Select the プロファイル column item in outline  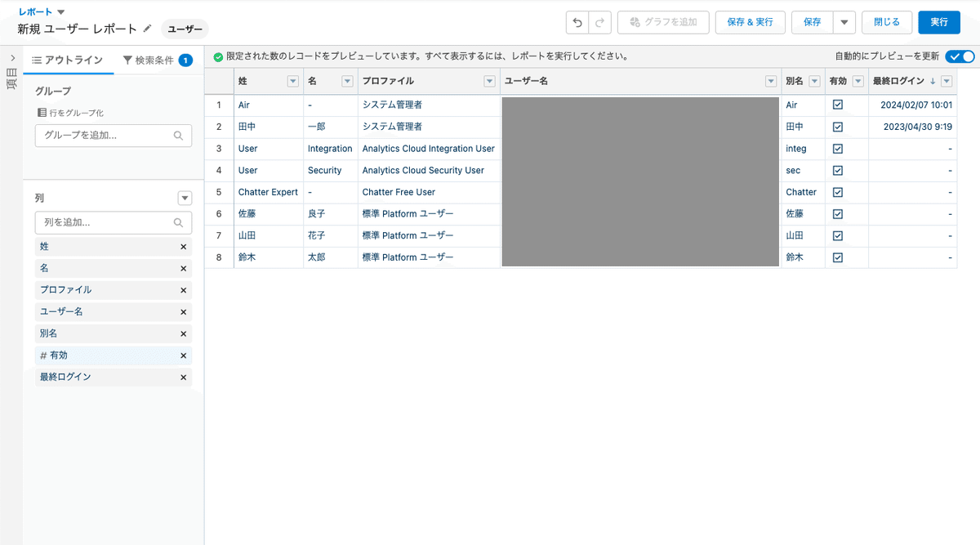pos(114,290)
